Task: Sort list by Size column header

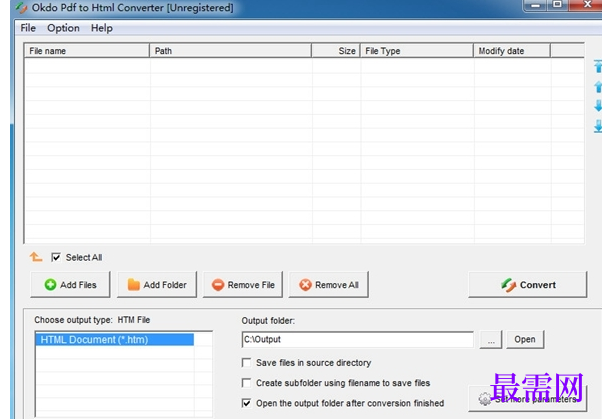Action: 336,51
